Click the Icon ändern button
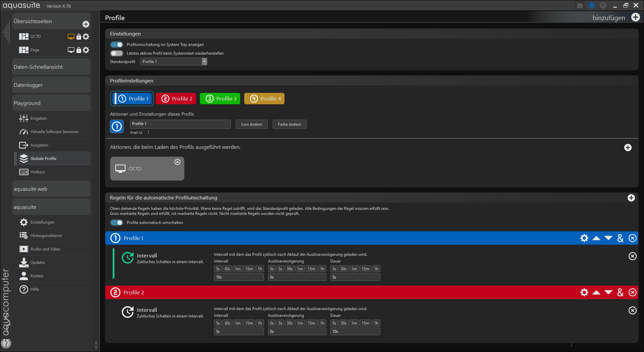 pyautogui.click(x=252, y=124)
